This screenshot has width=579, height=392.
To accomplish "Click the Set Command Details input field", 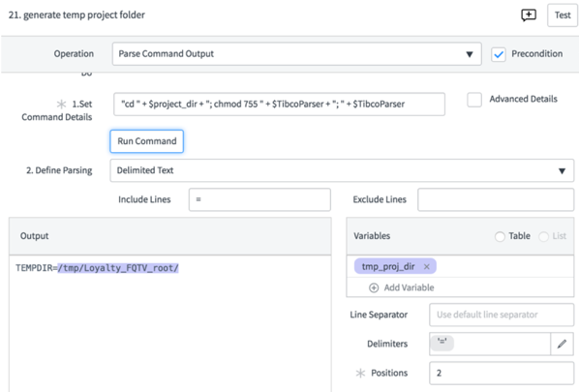I will click(279, 105).
